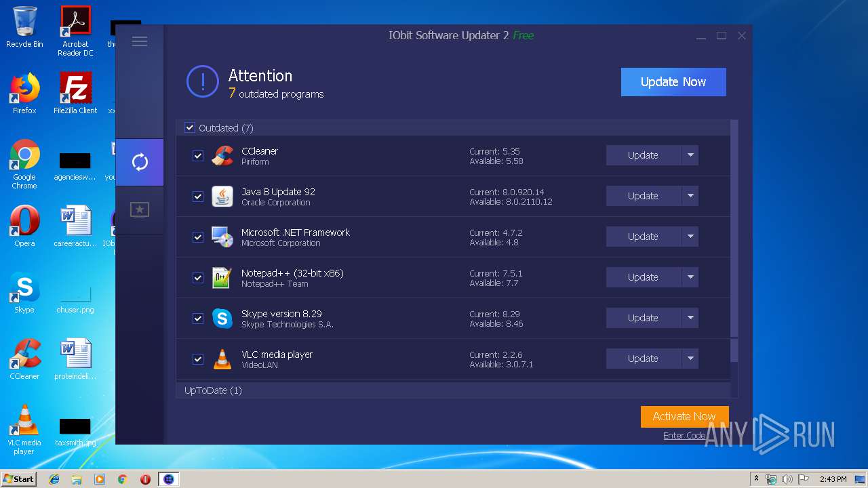Viewport: 868px width, 488px height.
Task: Select the proteindell document on desktop
Action: (75, 359)
